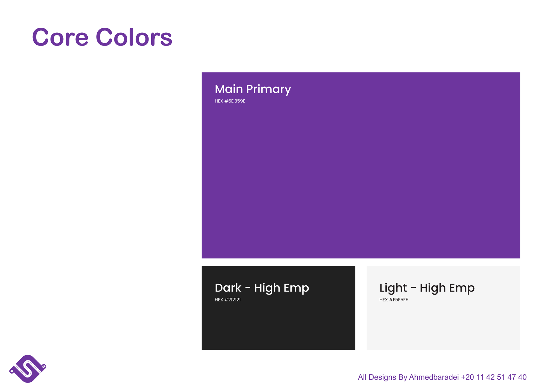Click the HEX #6D359E code text

pyautogui.click(x=230, y=101)
